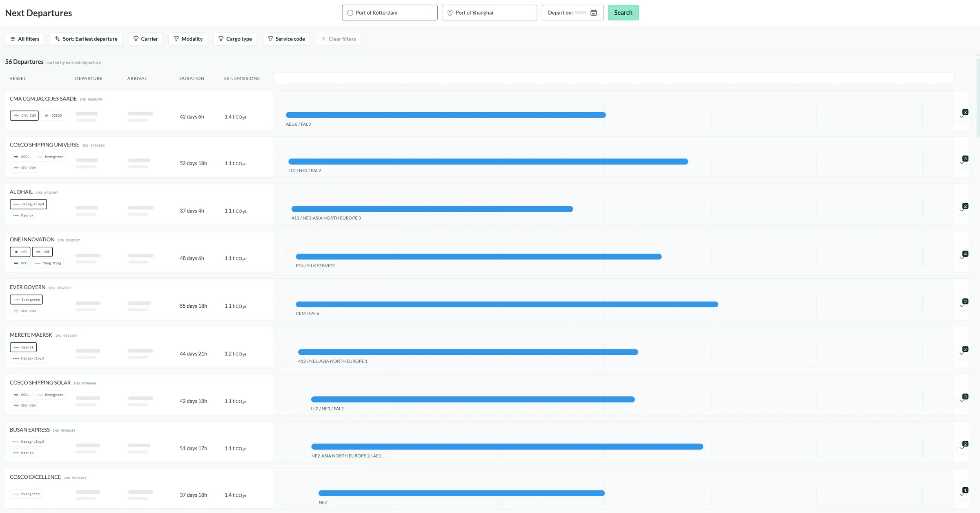
Task: Clear filters
Action: [338, 39]
